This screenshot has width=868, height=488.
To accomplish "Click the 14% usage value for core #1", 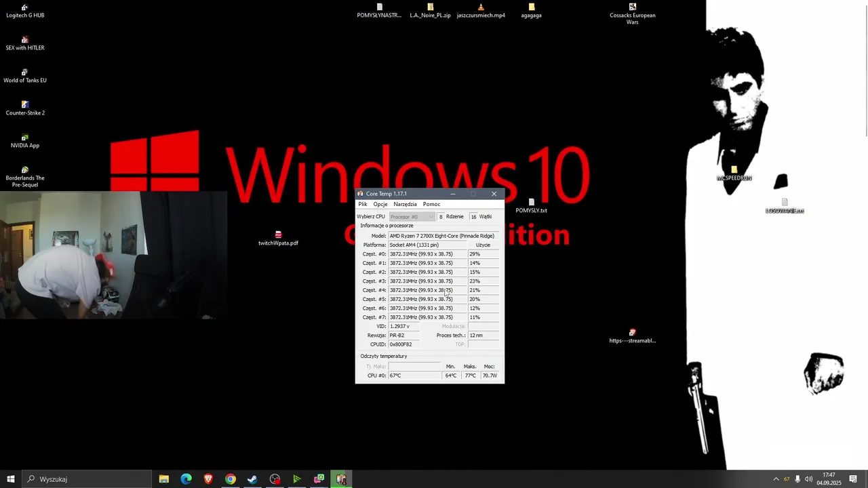I will (x=484, y=263).
